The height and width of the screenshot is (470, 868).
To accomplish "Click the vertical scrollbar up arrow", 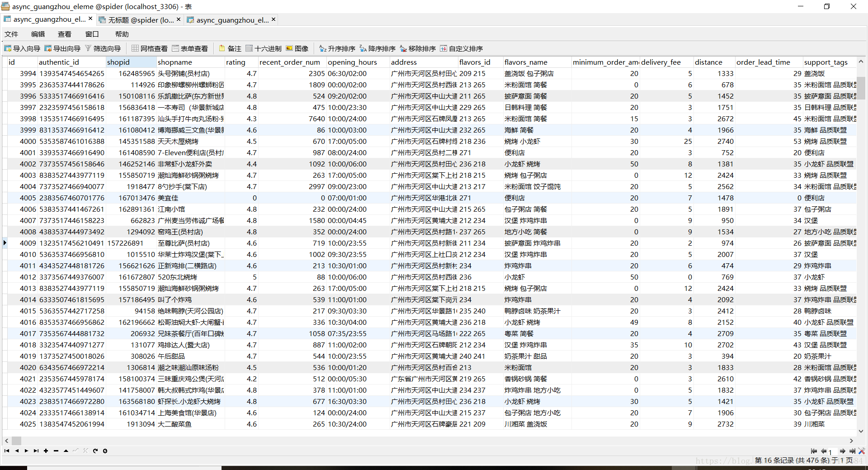I will click(x=861, y=62).
